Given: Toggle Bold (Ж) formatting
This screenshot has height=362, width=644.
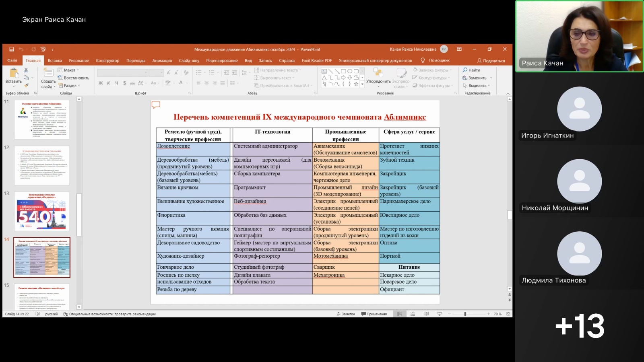Looking at the screenshot, I should point(101,83).
